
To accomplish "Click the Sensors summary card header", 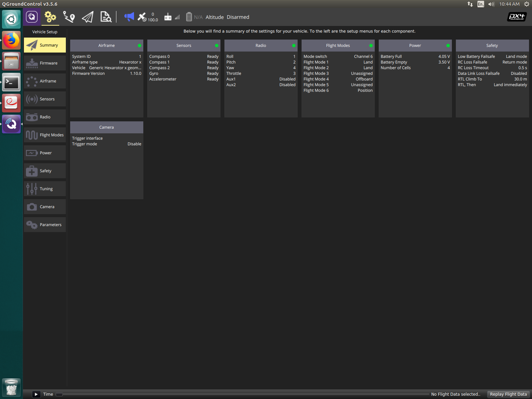I will pyautogui.click(x=184, y=46).
